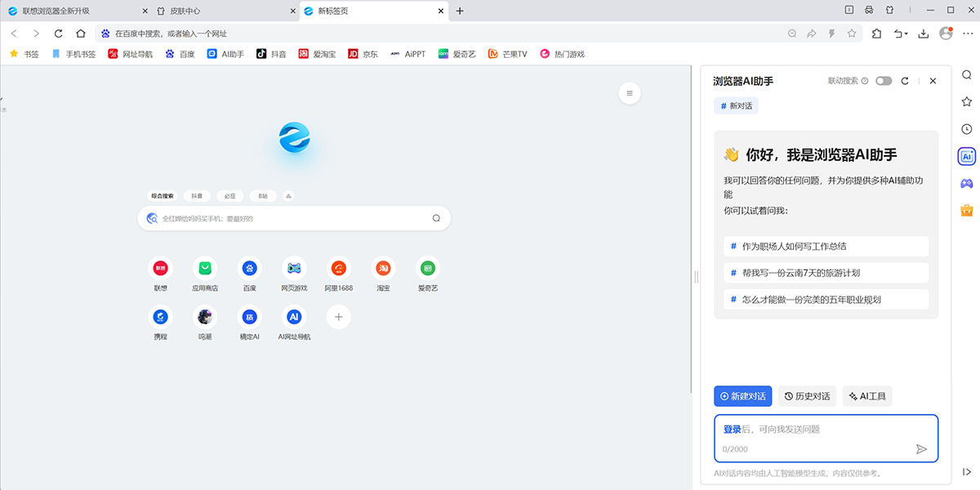The image size is (980, 490).
Task: Switch to the 皮肤中心 tab
Action: pos(220,11)
